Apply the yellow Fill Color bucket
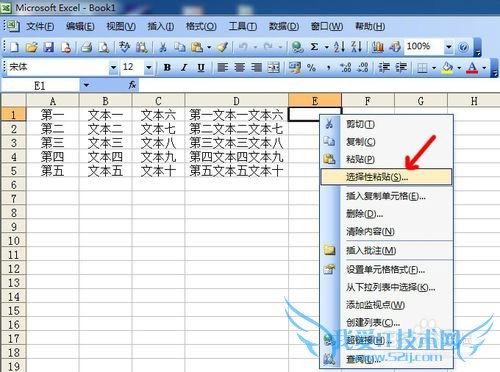The height and width of the screenshot is (372, 500). point(447,68)
